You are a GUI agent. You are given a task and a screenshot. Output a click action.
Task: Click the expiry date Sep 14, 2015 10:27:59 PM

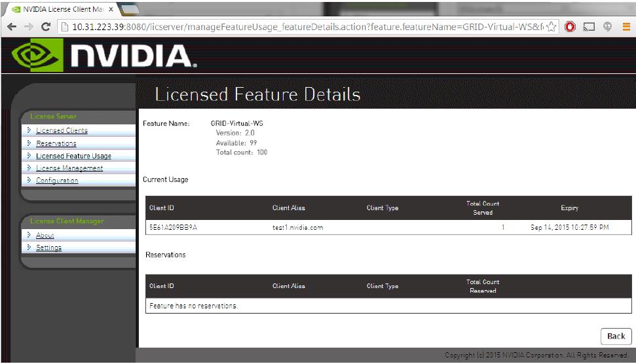(x=569, y=227)
